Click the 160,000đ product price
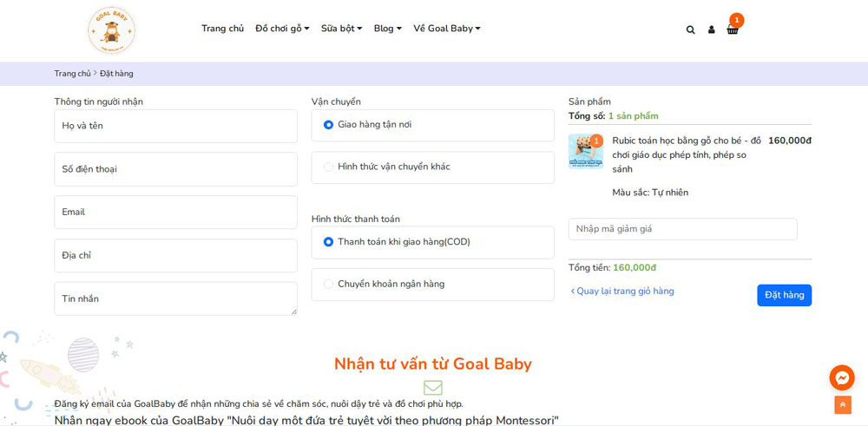 coord(790,141)
